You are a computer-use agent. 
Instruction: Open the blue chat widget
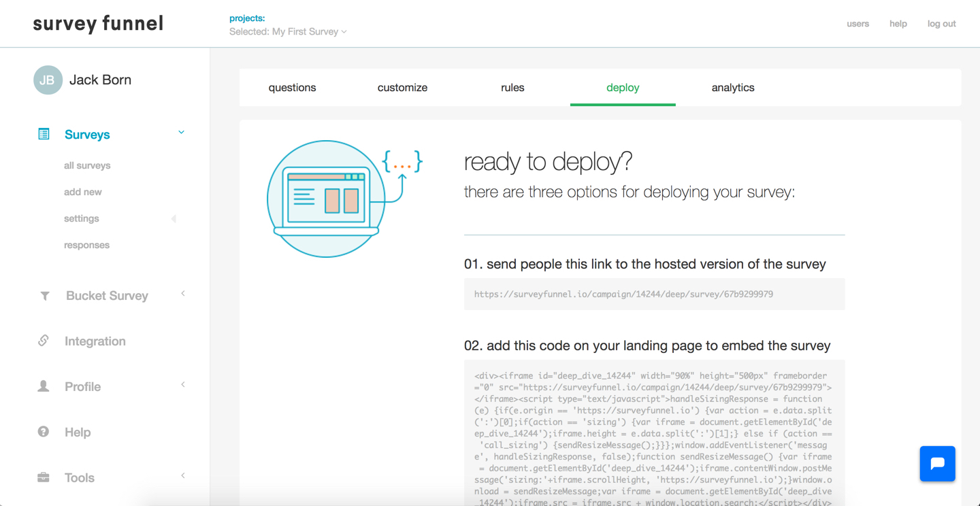pyautogui.click(x=937, y=464)
